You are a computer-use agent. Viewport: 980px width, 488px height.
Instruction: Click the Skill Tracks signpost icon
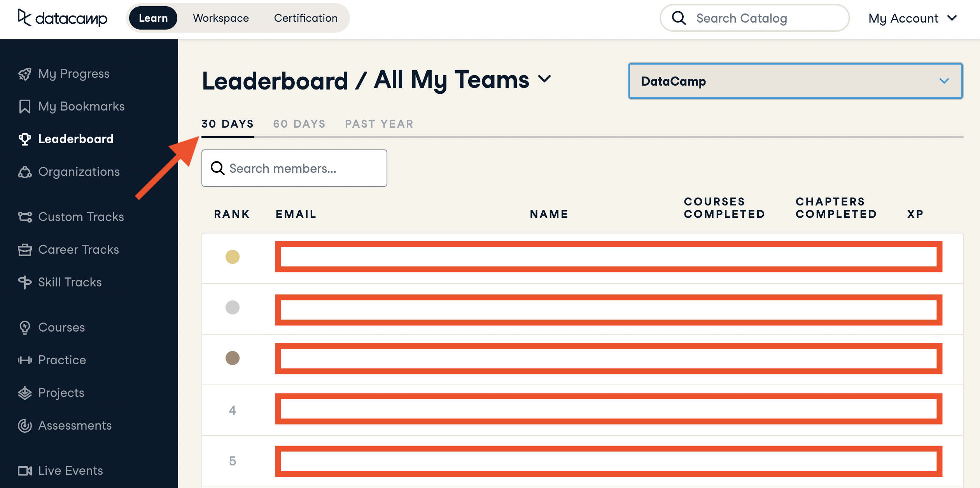click(x=25, y=283)
